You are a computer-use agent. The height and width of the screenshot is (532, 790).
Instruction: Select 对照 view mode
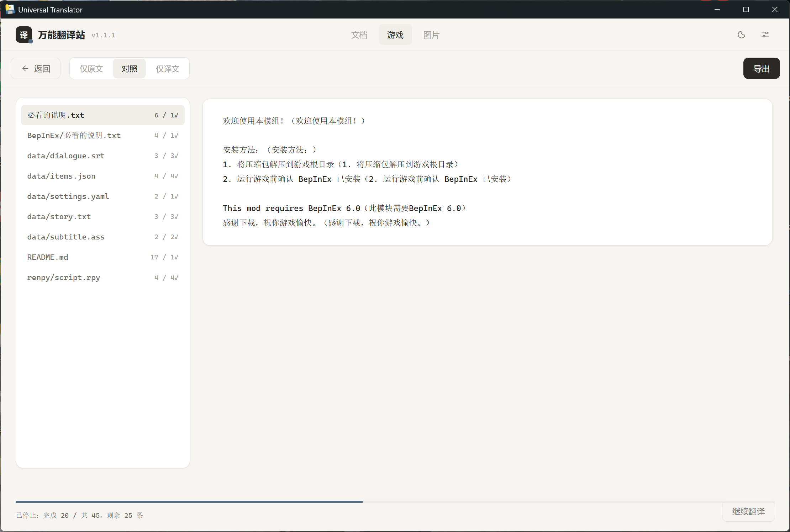[x=129, y=68]
